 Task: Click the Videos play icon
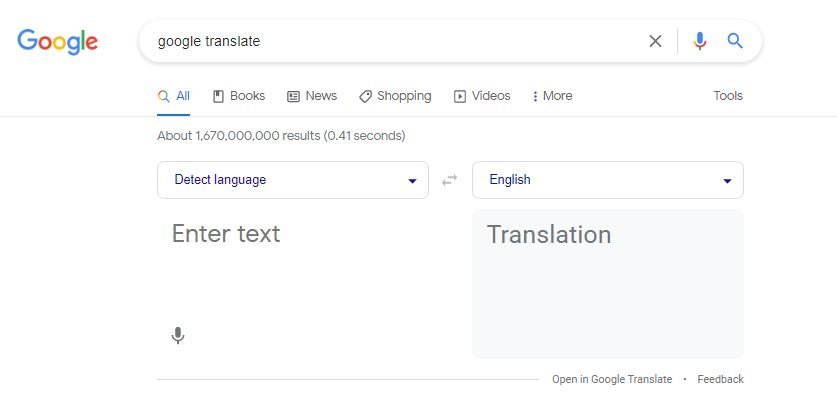point(460,97)
